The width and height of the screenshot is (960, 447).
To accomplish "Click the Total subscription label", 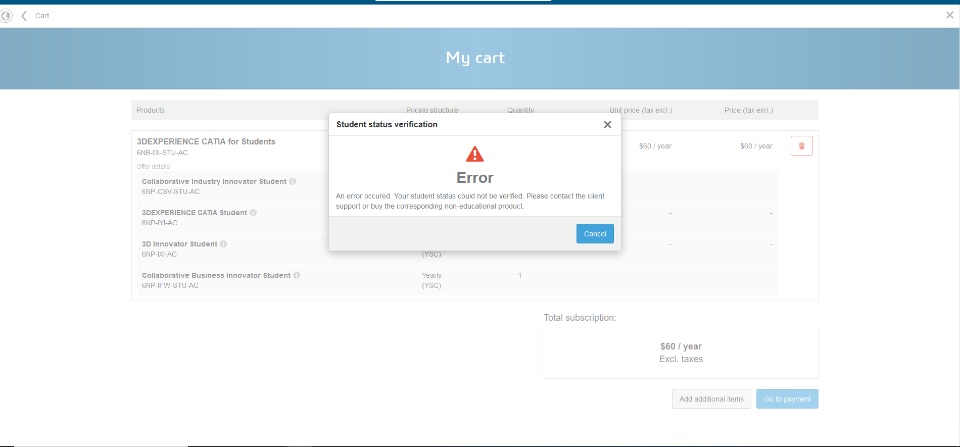I will tap(580, 318).
